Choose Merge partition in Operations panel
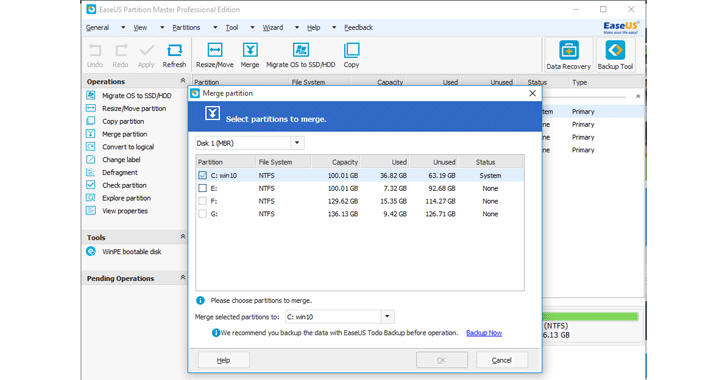This screenshot has width=728, height=380. tap(124, 134)
